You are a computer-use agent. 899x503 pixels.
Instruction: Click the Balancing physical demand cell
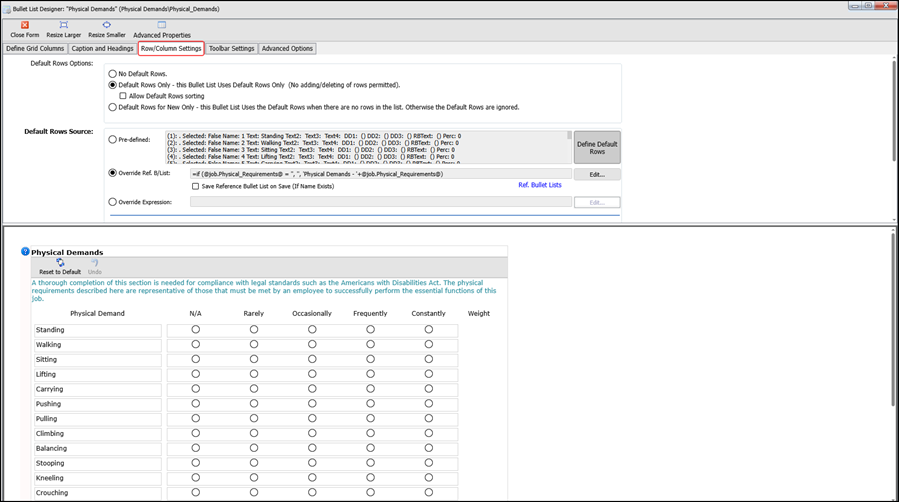[x=97, y=449]
